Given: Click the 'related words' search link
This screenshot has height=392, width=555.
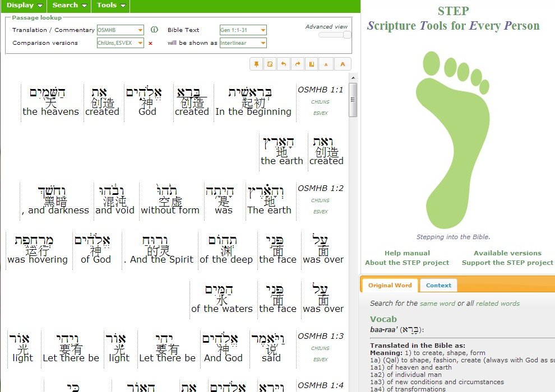Looking at the screenshot, I should click(x=498, y=304).
